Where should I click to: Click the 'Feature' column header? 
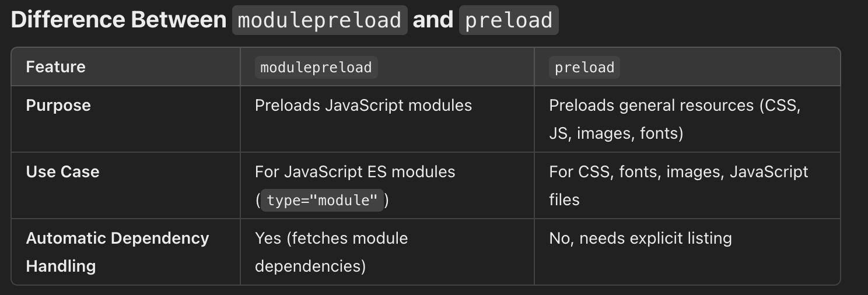tap(55, 67)
